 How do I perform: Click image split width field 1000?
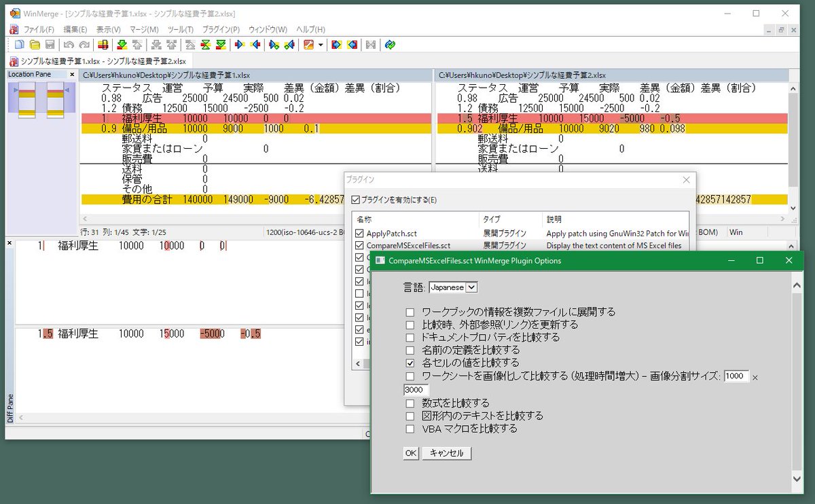pos(736,376)
